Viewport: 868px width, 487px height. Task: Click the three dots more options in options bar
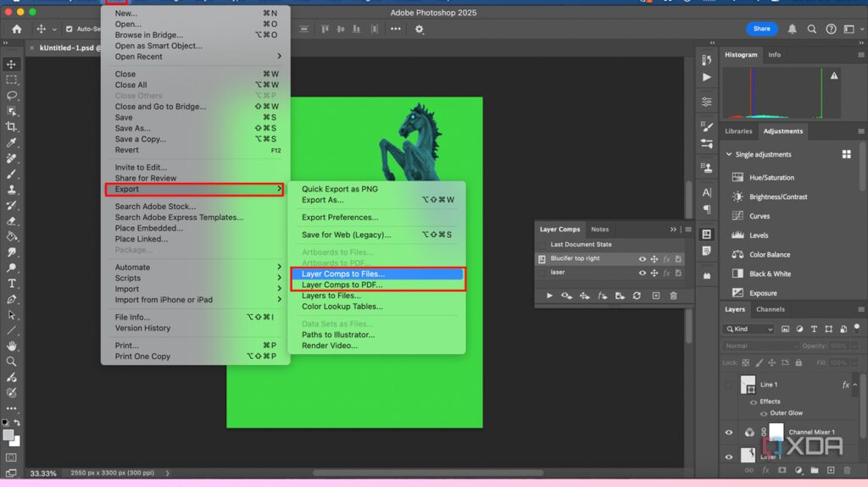coord(395,29)
